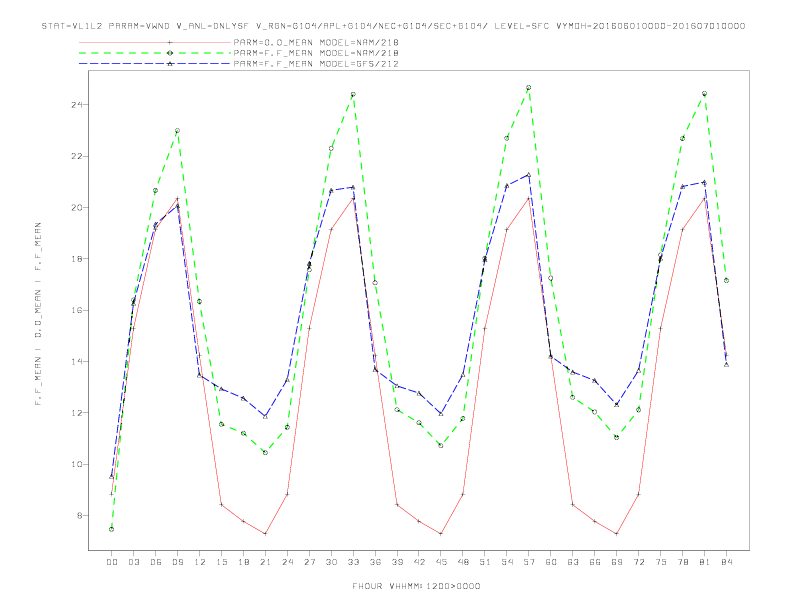This screenshot has width=792, height=612.
Task: Click x-axis tick label 54
Action: click(x=507, y=562)
